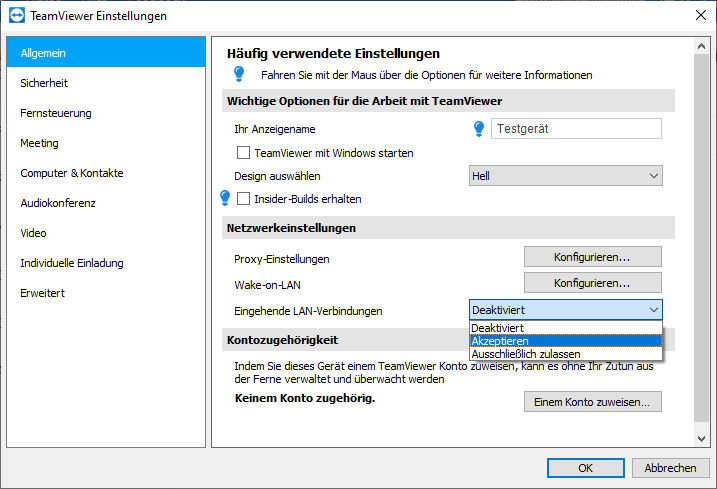The height and width of the screenshot is (489, 717).
Task: Switch to Fernsteuerung category
Action: click(x=106, y=113)
